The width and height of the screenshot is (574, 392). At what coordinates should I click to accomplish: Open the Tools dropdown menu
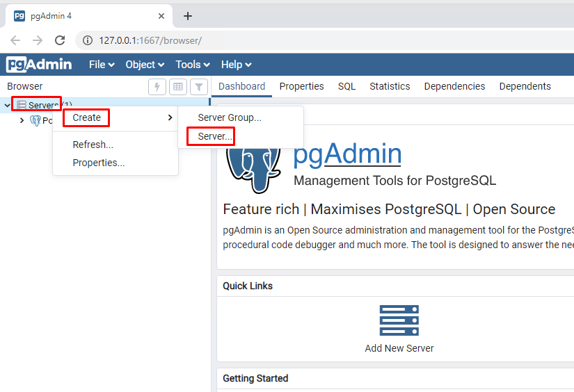point(192,65)
